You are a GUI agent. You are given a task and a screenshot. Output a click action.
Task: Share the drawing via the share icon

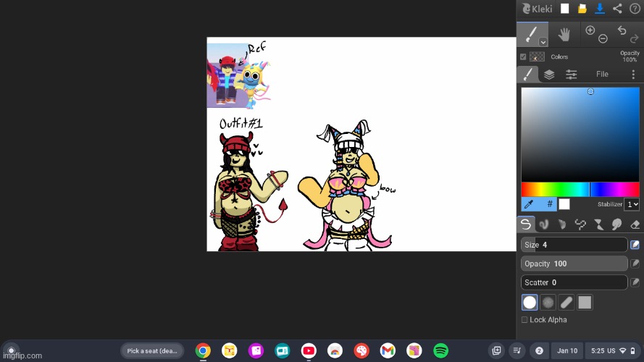click(617, 9)
